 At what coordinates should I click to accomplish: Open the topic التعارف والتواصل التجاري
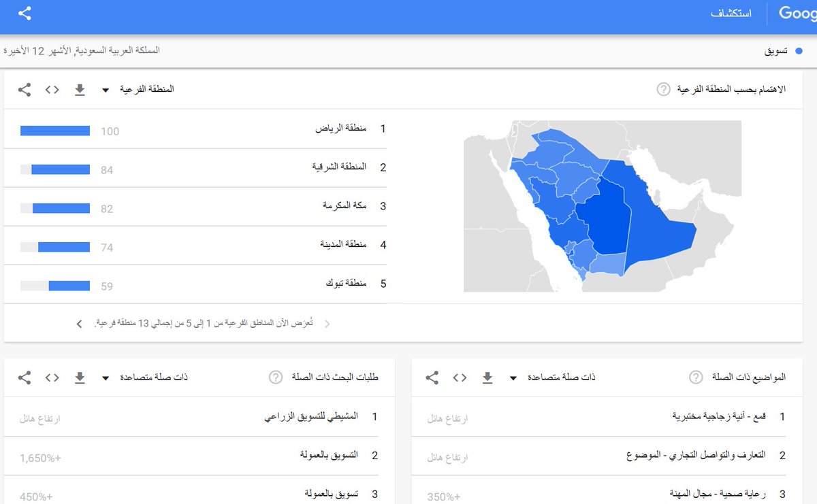(x=696, y=456)
